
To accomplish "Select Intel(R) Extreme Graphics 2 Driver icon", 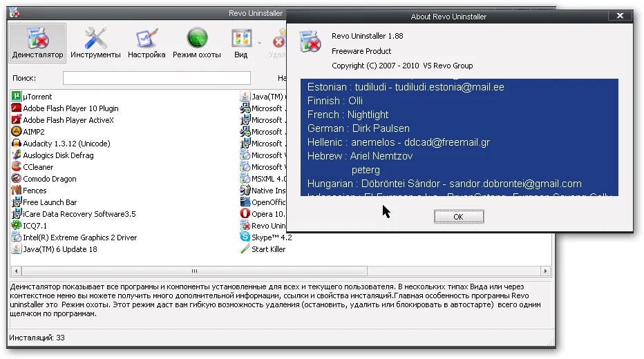I will click(x=16, y=237).
